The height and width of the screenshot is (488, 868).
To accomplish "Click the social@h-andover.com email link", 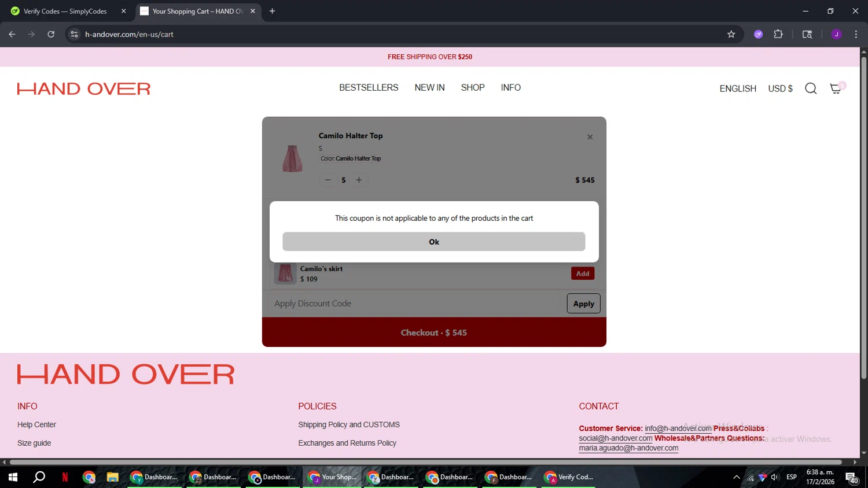I will click(x=616, y=438).
